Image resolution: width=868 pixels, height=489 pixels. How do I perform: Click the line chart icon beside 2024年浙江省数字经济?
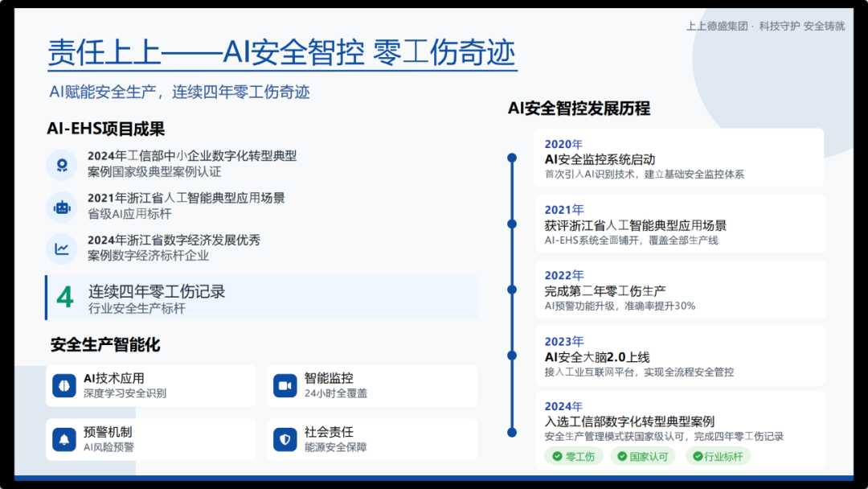[x=62, y=249]
